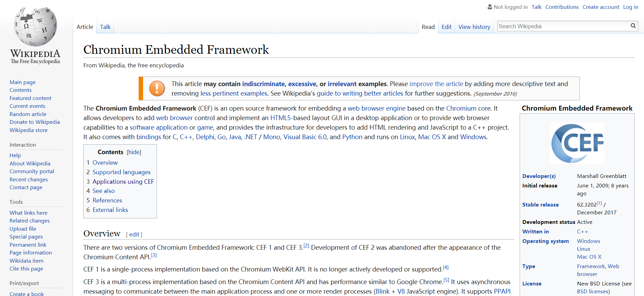Screen dimensions: 644x296
Task: Open Featured content link
Action: point(30,98)
